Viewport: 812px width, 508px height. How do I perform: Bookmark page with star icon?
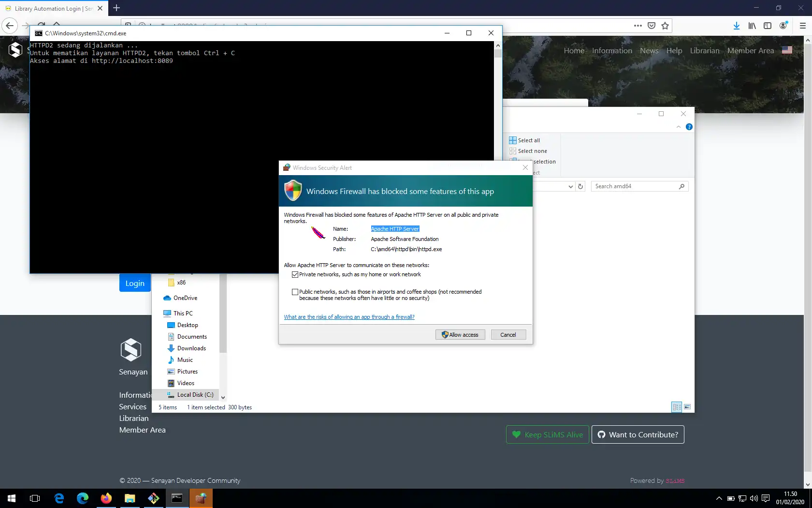(x=665, y=26)
